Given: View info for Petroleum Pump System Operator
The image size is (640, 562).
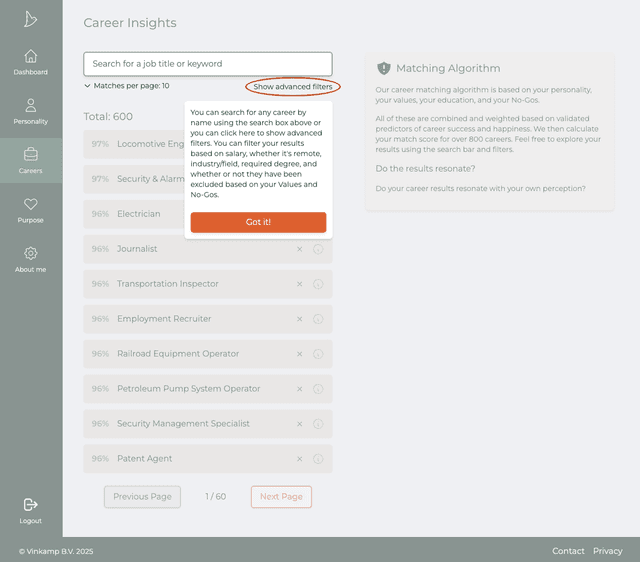Looking at the screenshot, I should (318, 389).
